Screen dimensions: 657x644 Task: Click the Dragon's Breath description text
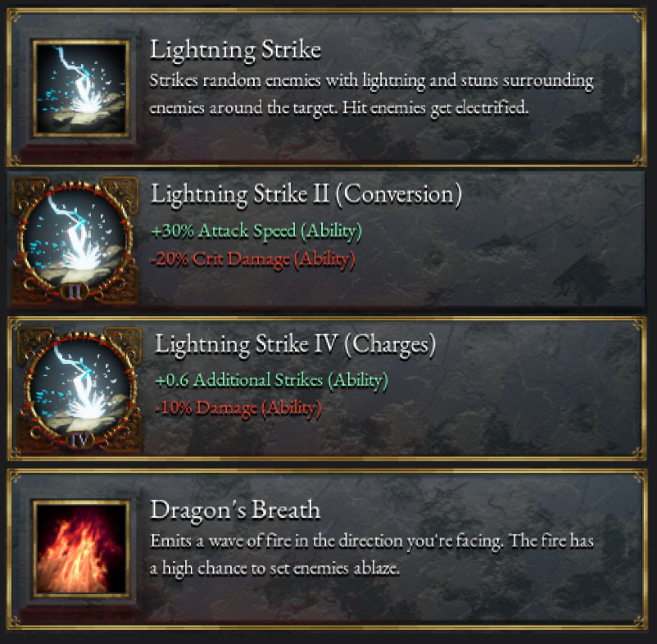(372, 555)
